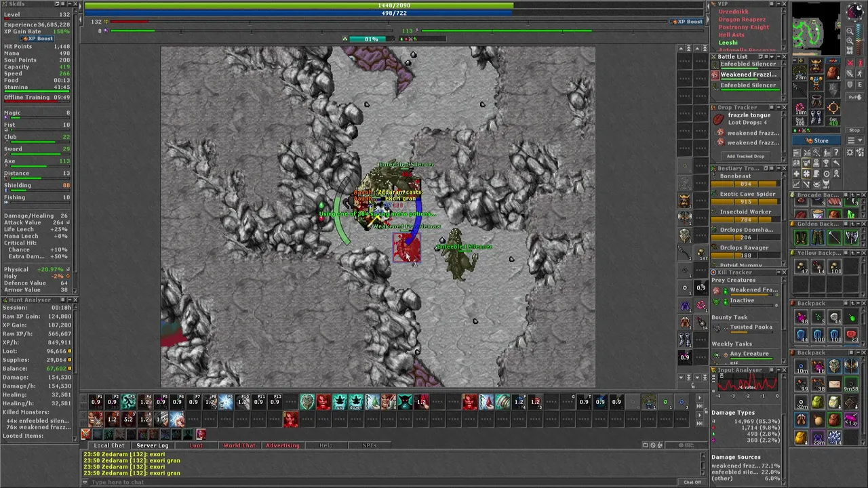Click the boots equipment slot
868x488 pixels.
(816, 117)
